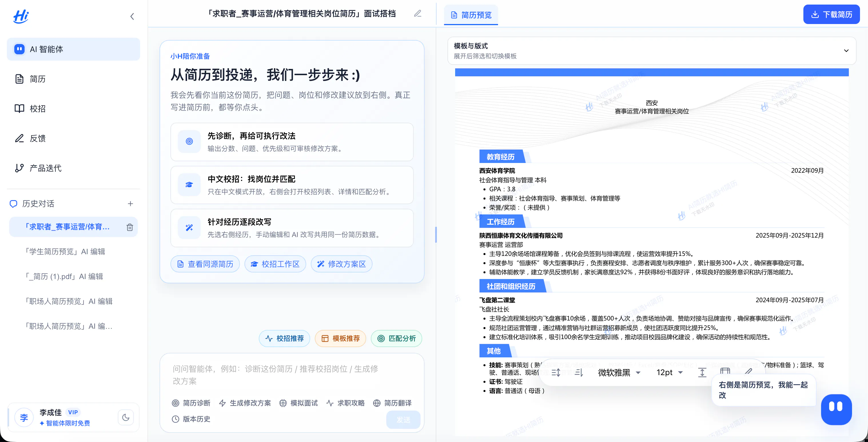The height and width of the screenshot is (442, 868).
Task: Click the line spacing icon in the floating toolbar
Action: coord(556,372)
